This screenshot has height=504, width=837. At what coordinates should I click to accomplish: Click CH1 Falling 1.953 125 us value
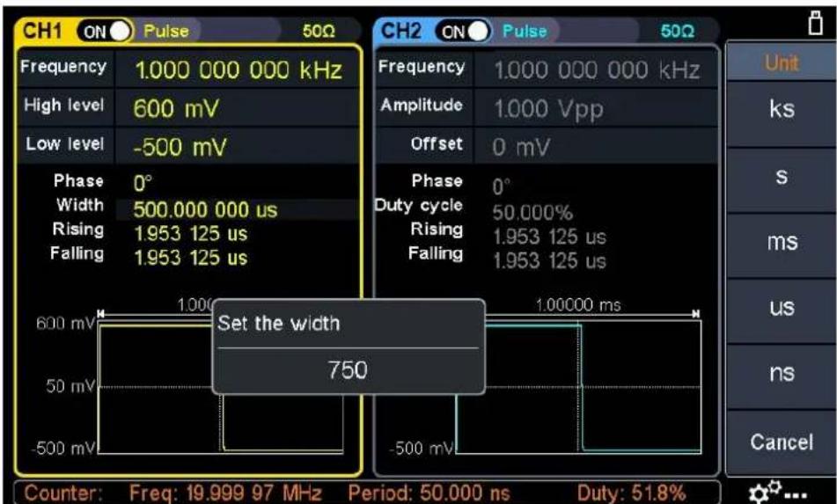[191, 258]
